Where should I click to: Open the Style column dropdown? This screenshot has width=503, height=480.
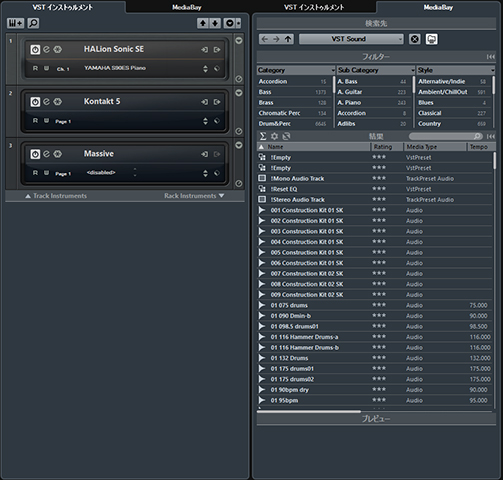click(456, 70)
